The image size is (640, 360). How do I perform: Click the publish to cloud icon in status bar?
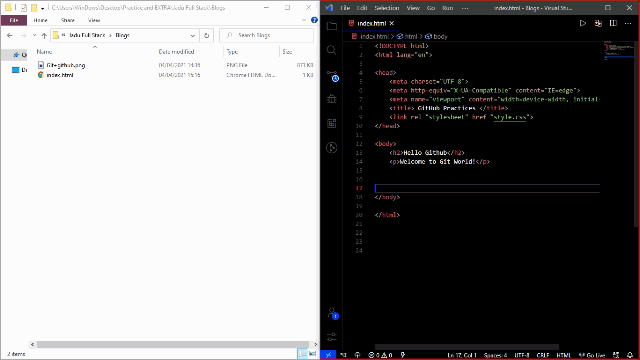pyautogui.click(x=357, y=355)
